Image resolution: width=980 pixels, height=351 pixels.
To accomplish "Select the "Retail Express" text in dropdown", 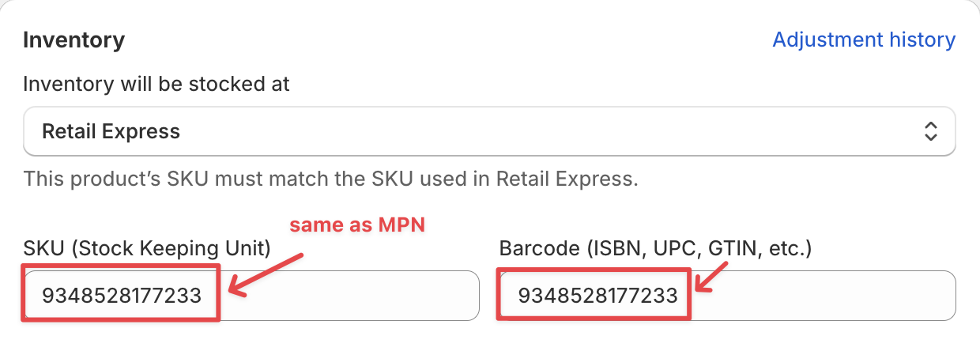I will [x=111, y=131].
